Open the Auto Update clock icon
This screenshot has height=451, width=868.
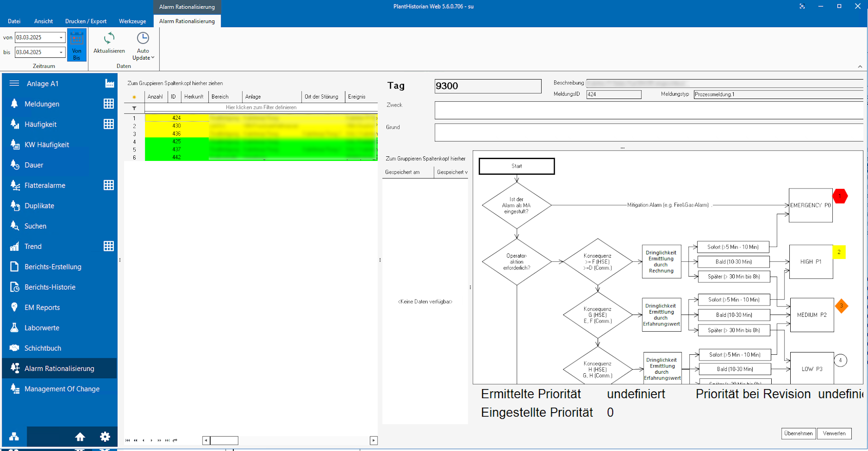[x=143, y=38]
